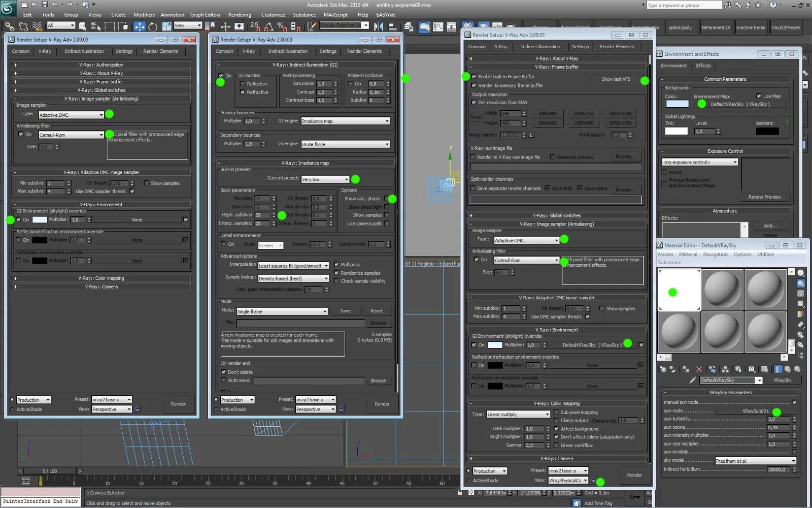The height and width of the screenshot is (508, 812).
Task: Click the Video Color Check icon
Action: pos(800,314)
